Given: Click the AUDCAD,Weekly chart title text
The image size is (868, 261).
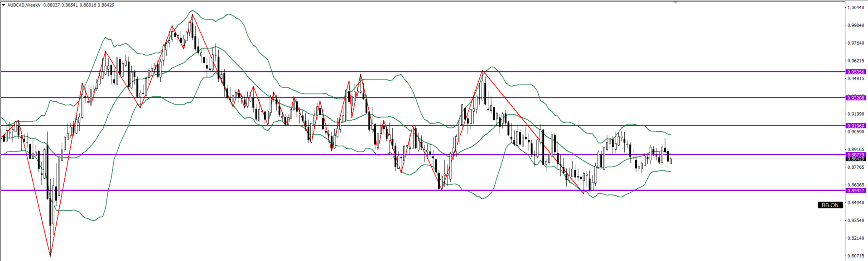Looking at the screenshot, I should (24, 5).
